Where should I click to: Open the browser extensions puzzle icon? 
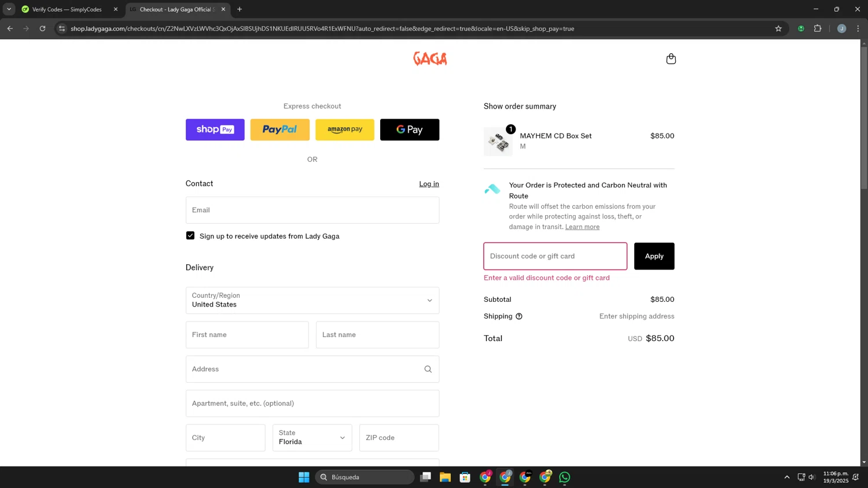pyautogui.click(x=818, y=28)
